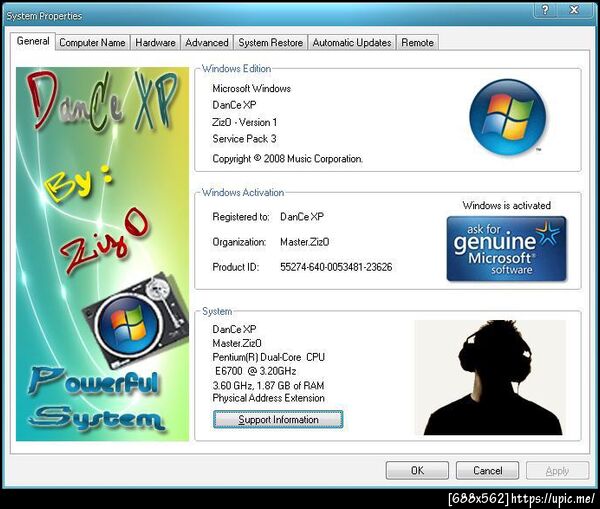Click the 'Windows Edition' group heading

[x=236, y=69]
